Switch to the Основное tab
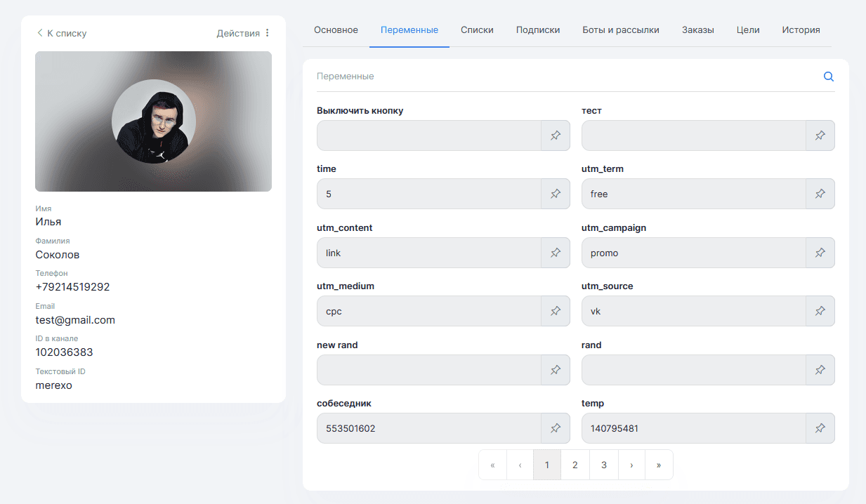This screenshot has height=504, width=866. (x=336, y=30)
